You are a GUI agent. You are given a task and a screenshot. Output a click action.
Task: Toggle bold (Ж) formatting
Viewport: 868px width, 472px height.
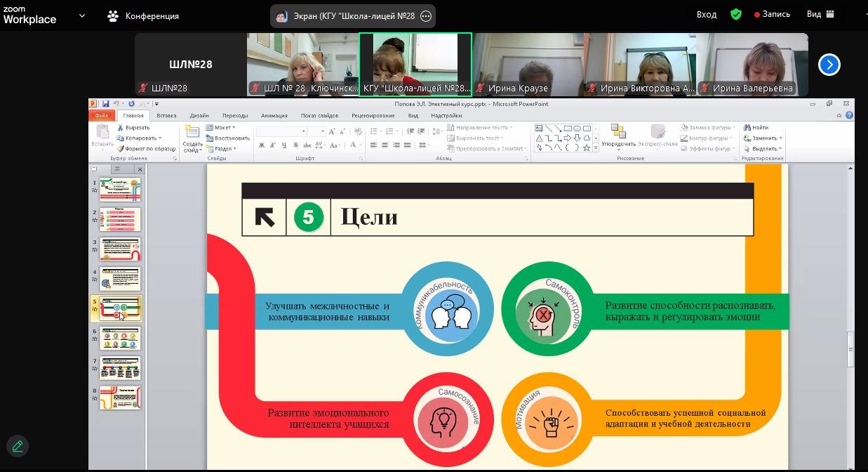coord(262,145)
